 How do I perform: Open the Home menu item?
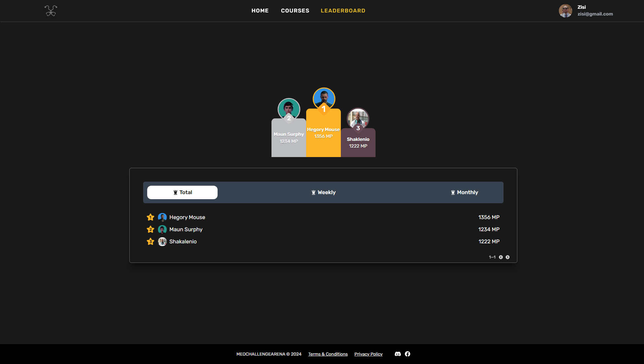pyautogui.click(x=260, y=11)
